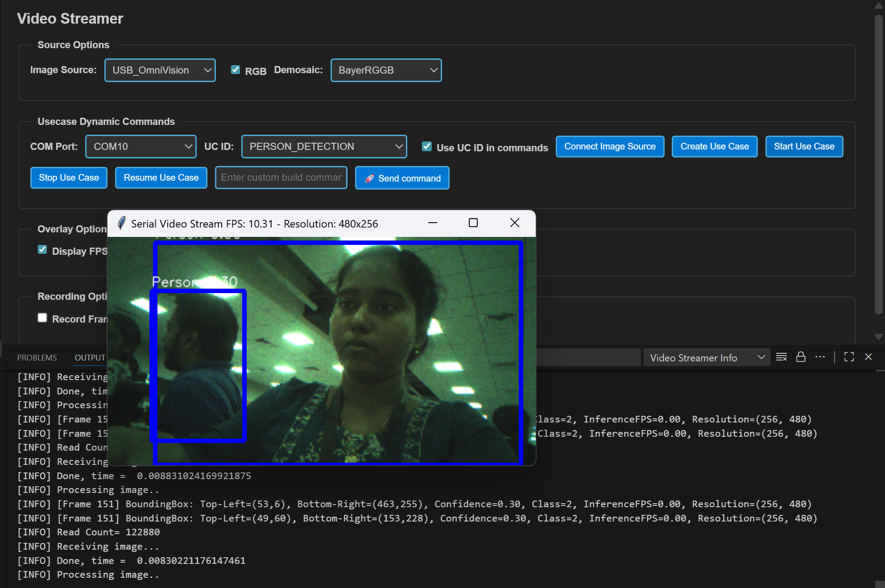The height and width of the screenshot is (588, 885).
Task: Click the scroll-down arrow on right edge
Action: pos(878,337)
